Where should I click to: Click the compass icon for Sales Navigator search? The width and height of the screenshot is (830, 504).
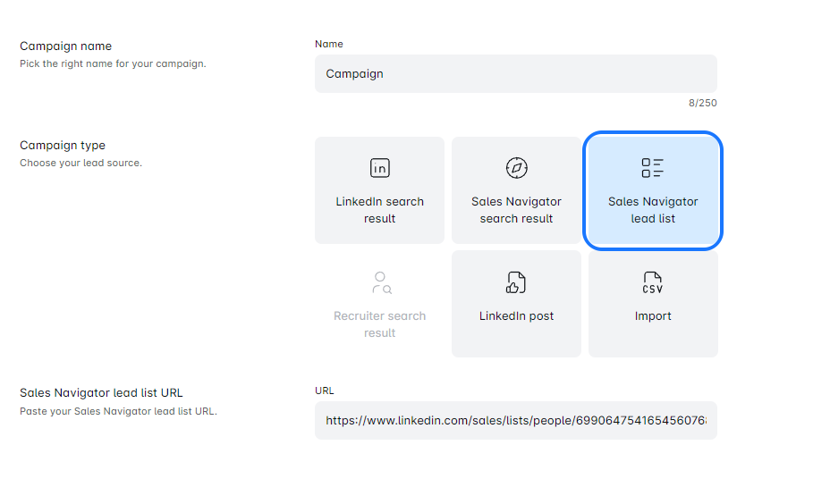click(x=516, y=168)
